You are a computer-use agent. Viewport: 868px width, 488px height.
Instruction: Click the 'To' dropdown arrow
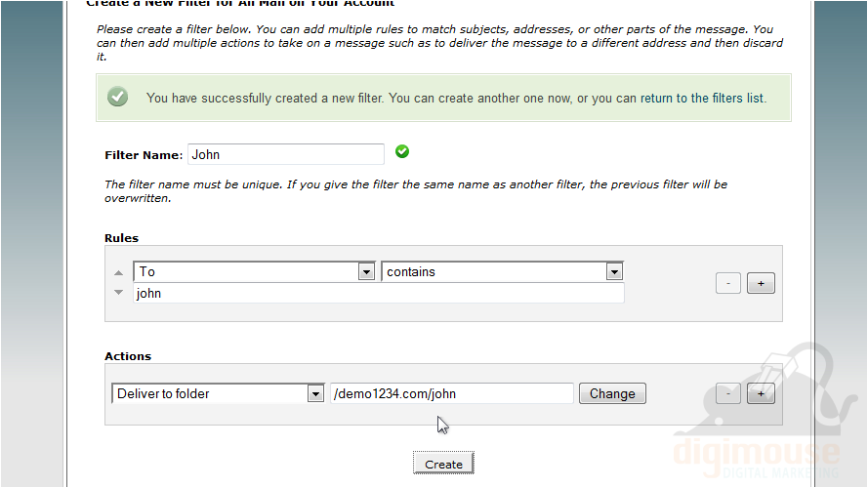coord(366,271)
